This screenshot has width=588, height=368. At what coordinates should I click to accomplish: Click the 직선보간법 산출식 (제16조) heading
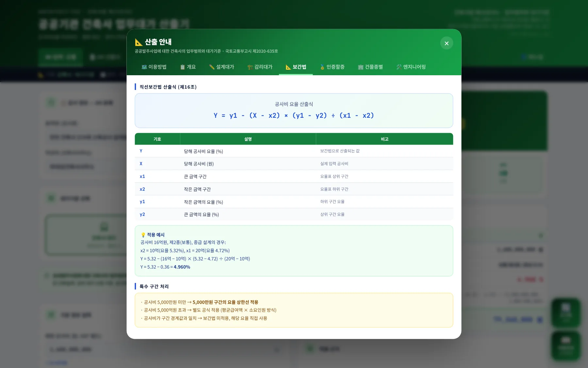[x=168, y=87]
